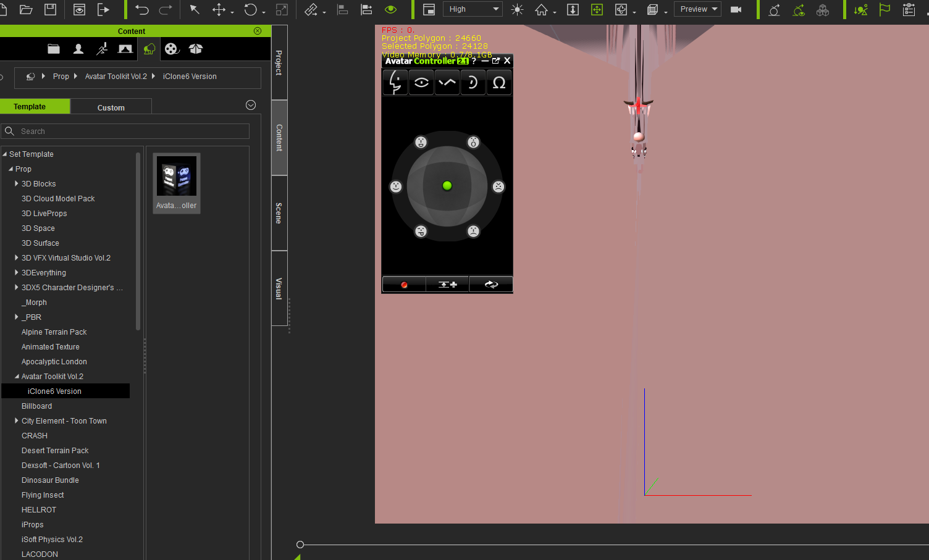The height and width of the screenshot is (560, 929).
Task: Click the film reel Media content icon
Action: pos(172,49)
